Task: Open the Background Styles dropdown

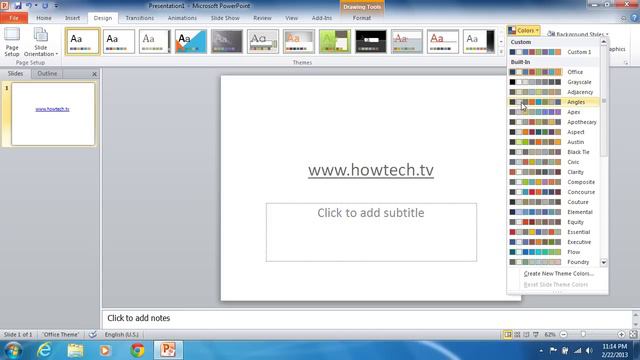Action: coord(577,34)
